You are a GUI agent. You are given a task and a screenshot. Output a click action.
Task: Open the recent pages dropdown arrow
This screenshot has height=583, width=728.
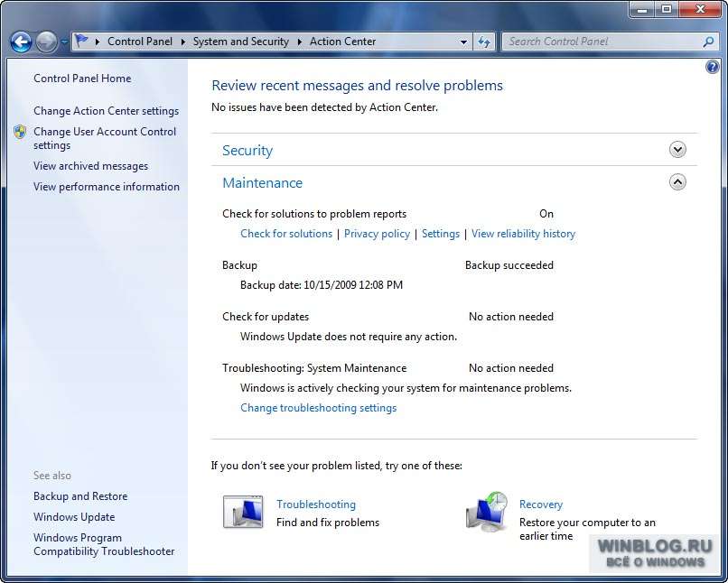[64, 42]
